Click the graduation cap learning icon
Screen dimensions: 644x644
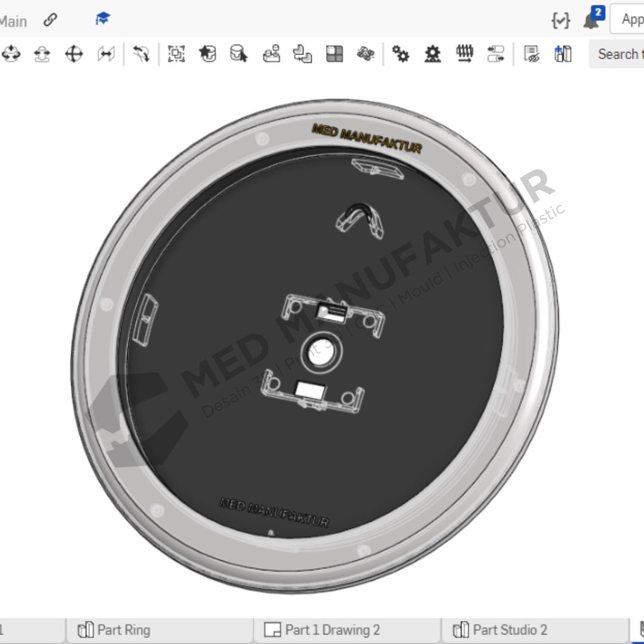(x=103, y=19)
